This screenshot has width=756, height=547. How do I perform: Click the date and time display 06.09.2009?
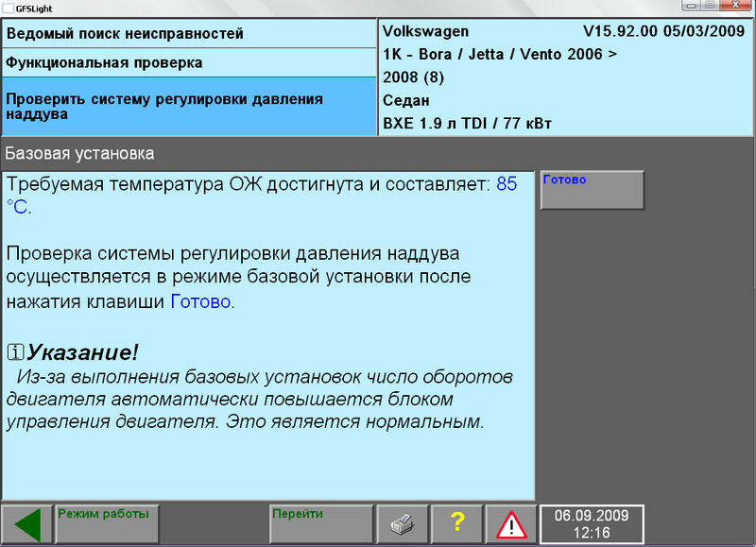592,524
